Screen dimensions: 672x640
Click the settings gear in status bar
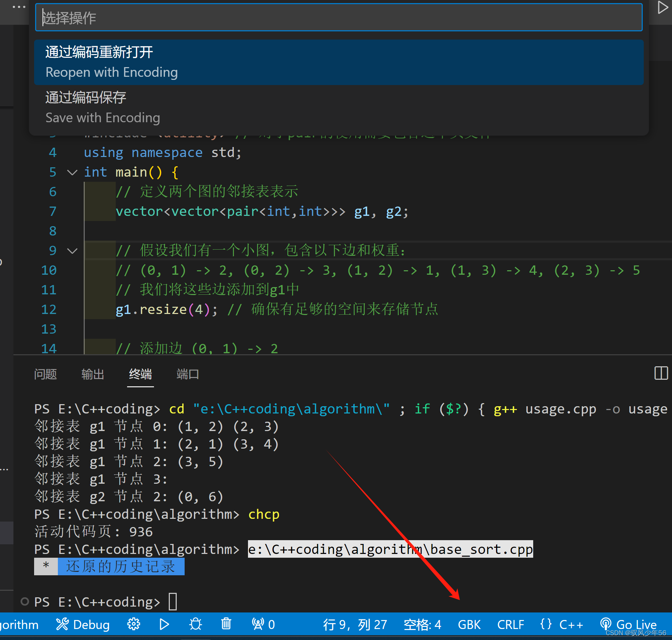pos(134,624)
